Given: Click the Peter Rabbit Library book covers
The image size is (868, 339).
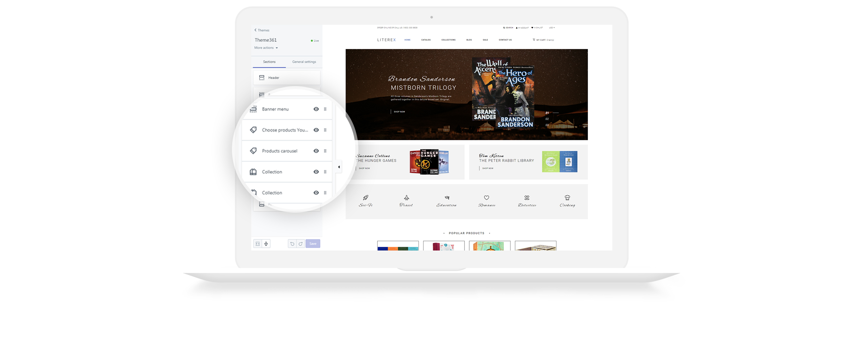Looking at the screenshot, I should click(559, 162).
